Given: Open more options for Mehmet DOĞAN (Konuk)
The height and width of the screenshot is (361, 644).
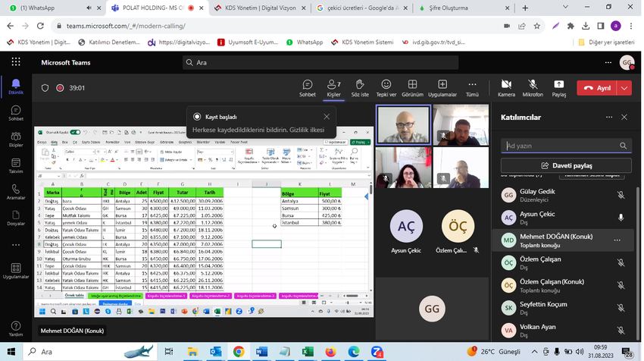Looking at the screenshot, I should pos(617,240).
